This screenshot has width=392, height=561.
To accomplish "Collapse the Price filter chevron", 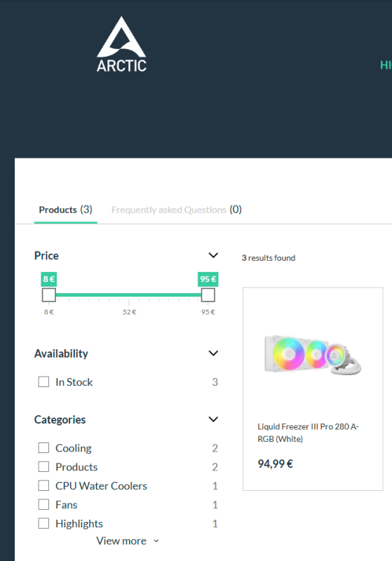I will click(213, 255).
